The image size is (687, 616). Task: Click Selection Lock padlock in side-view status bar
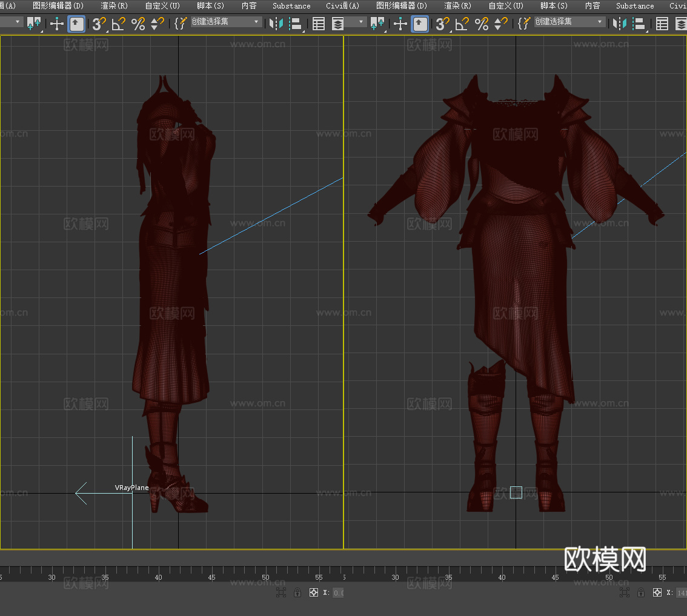297,593
